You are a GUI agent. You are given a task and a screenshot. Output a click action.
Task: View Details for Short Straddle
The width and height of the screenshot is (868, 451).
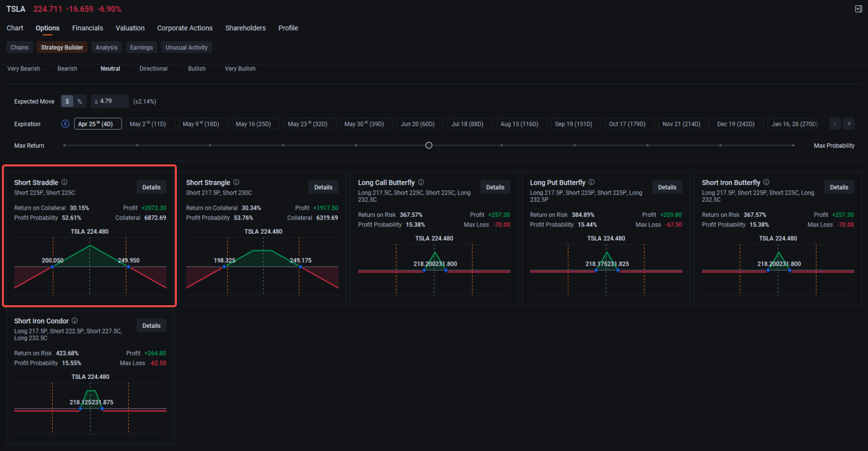tap(151, 188)
